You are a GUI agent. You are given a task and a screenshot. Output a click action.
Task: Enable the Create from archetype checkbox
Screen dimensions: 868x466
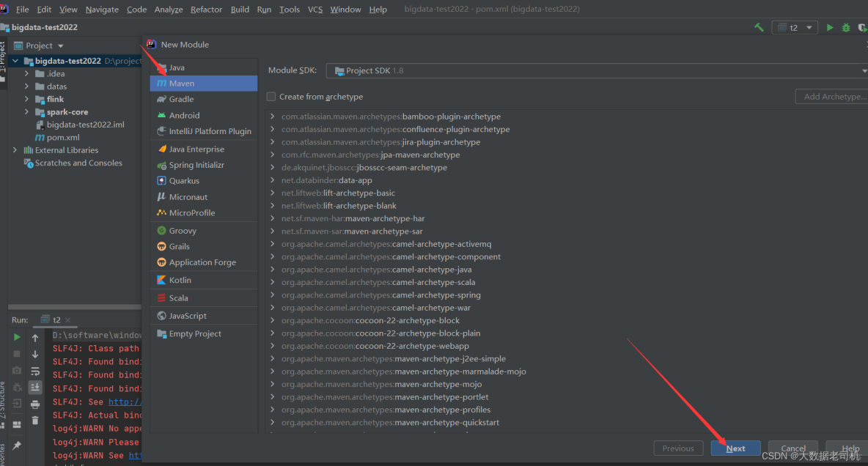pyautogui.click(x=271, y=96)
